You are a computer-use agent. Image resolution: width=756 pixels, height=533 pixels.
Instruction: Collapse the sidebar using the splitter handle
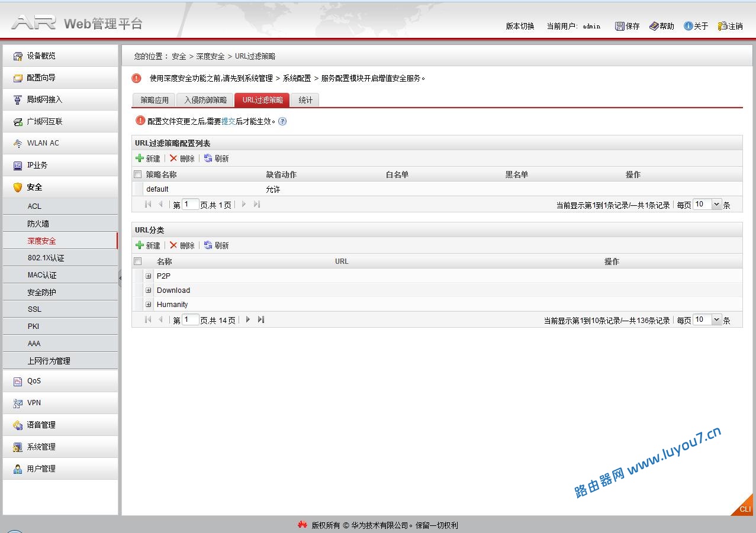(120, 277)
